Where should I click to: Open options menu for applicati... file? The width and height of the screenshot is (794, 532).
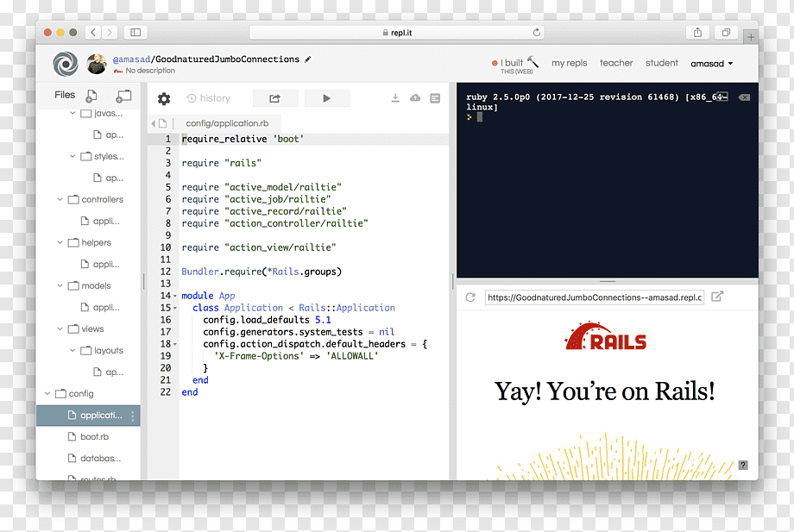[133, 416]
